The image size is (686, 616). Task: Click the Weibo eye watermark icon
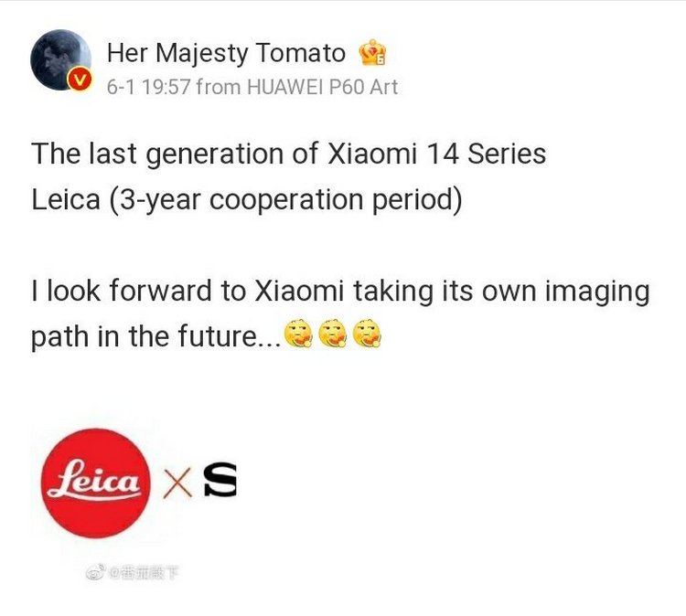point(97,572)
